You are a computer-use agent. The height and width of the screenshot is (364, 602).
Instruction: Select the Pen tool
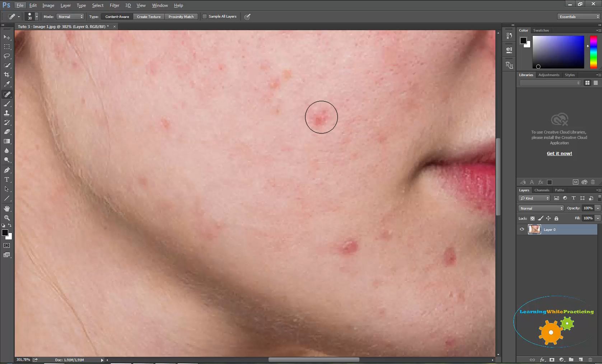7,170
